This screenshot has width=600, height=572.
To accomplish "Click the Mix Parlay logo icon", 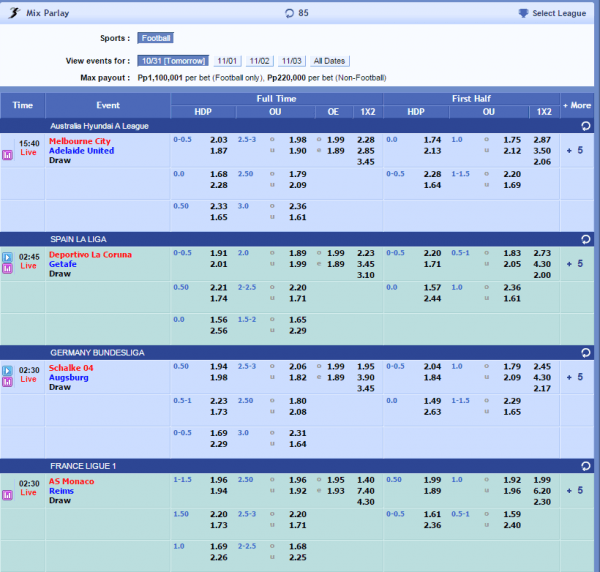I will click(x=14, y=13).
